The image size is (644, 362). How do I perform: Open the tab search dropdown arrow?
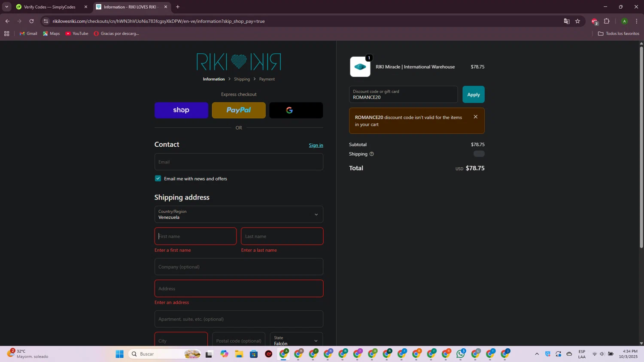click(6, 7)
